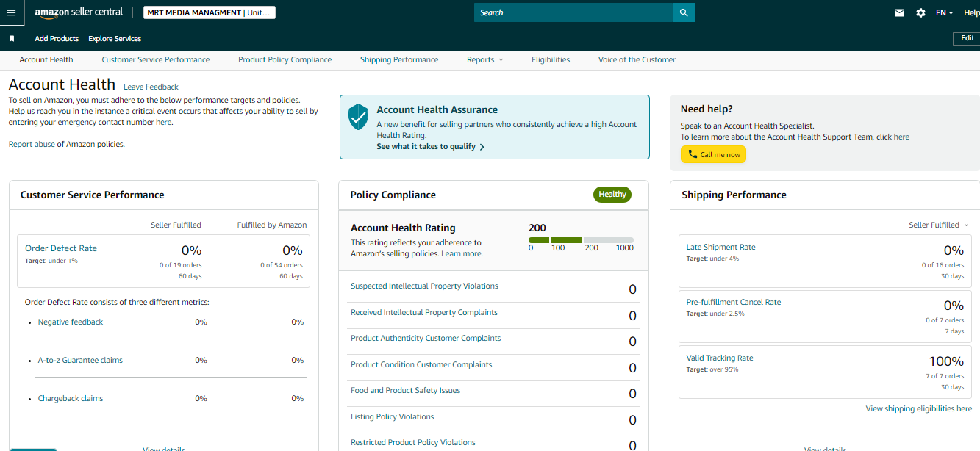Open the Voice of the Customer tab
Screen dimensions: 980x451
click(x=637, y=60)
